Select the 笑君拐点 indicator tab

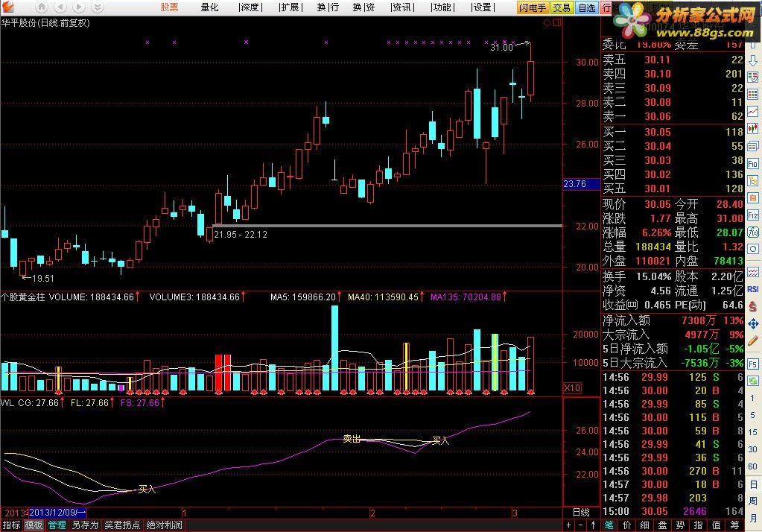coord(122,525)
